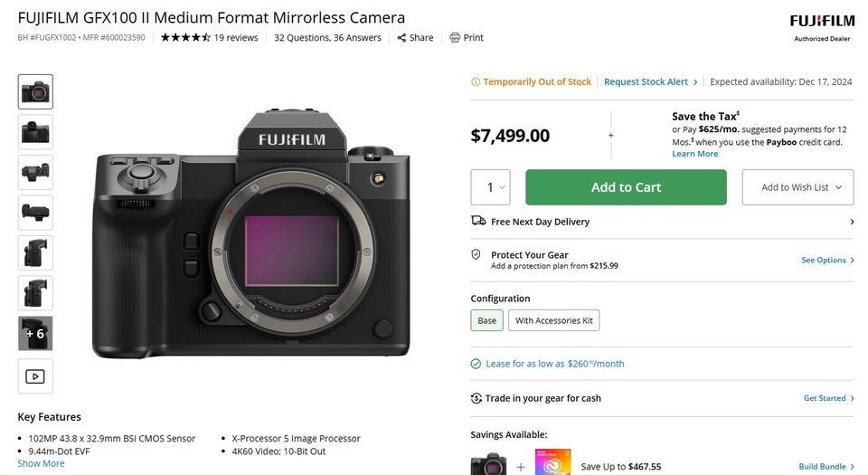Add the camera to cart
The image size is (868, 475).
pos(626,187)
